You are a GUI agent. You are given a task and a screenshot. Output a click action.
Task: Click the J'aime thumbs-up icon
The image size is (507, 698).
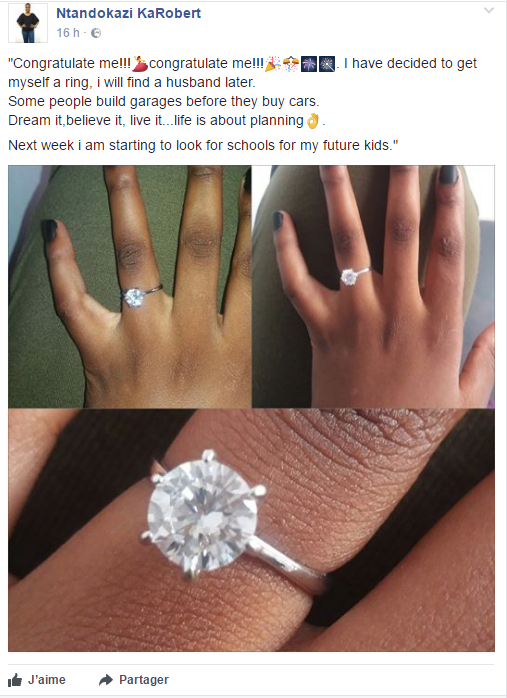(15, 680)
